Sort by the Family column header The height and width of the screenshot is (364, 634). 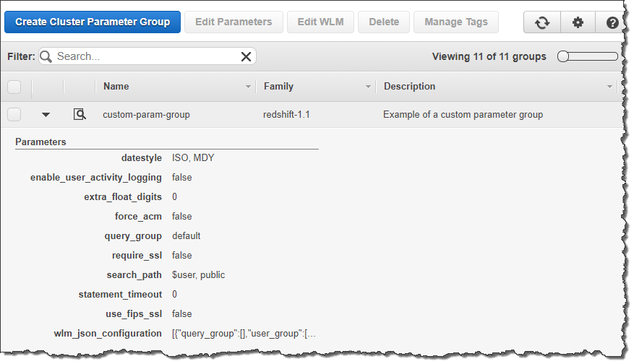tap(278, 87)
